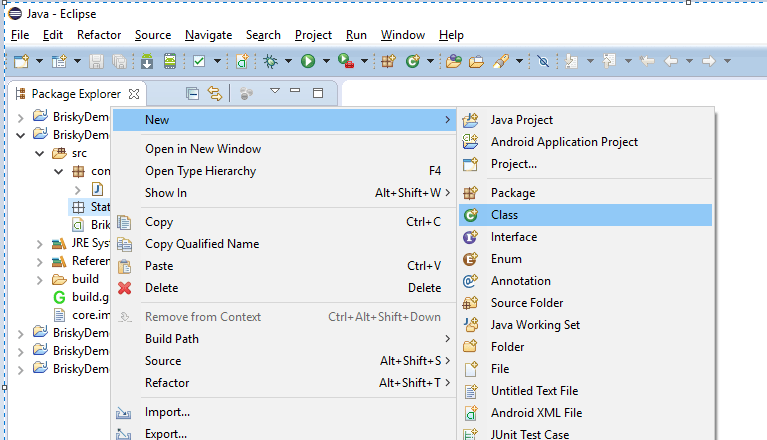Click the Open Task folder icon

pos(476,61)
